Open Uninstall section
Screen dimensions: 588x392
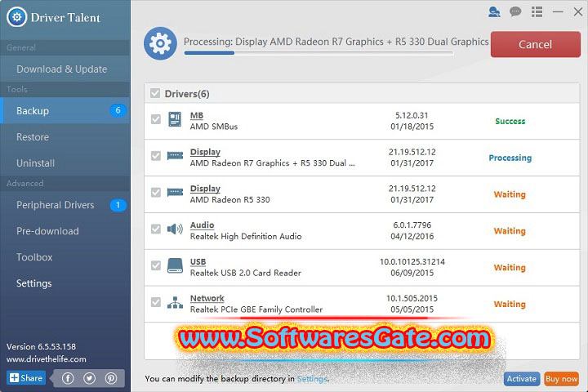pos(65,163)
